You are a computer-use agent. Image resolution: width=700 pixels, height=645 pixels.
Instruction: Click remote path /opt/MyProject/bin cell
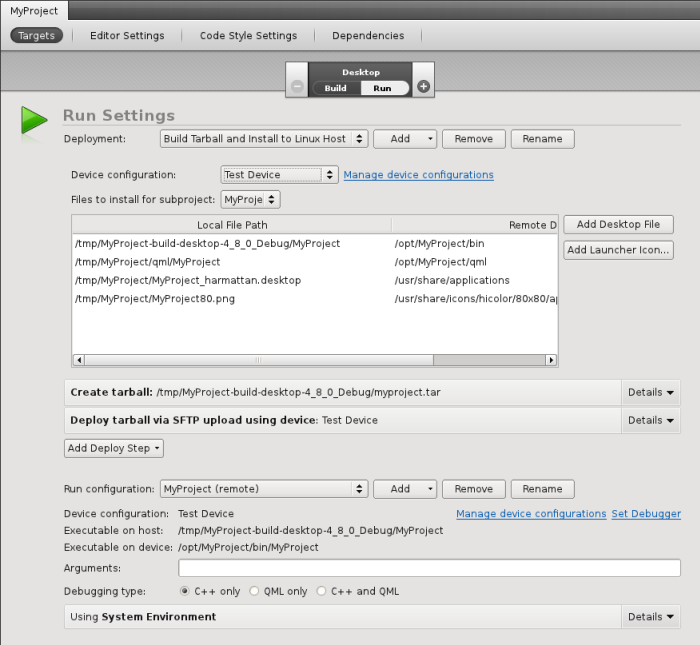pyautogui.click(x=439, y=244)
